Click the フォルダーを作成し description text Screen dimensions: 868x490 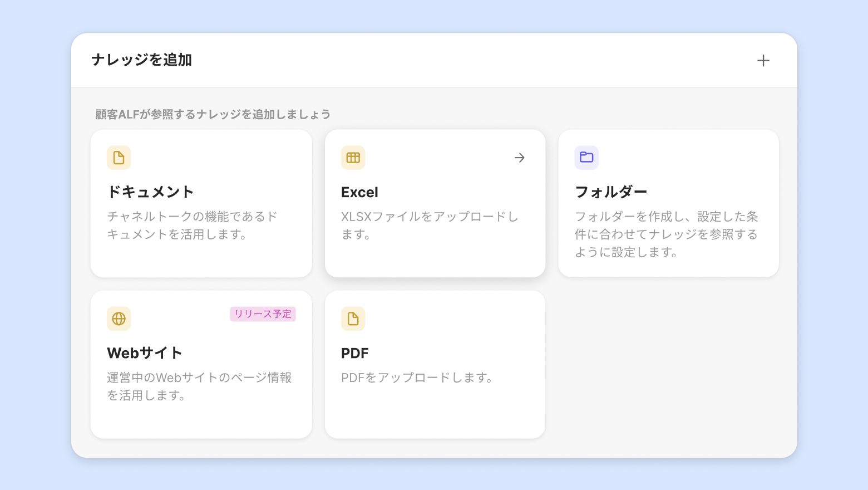[x=666, y=234]
